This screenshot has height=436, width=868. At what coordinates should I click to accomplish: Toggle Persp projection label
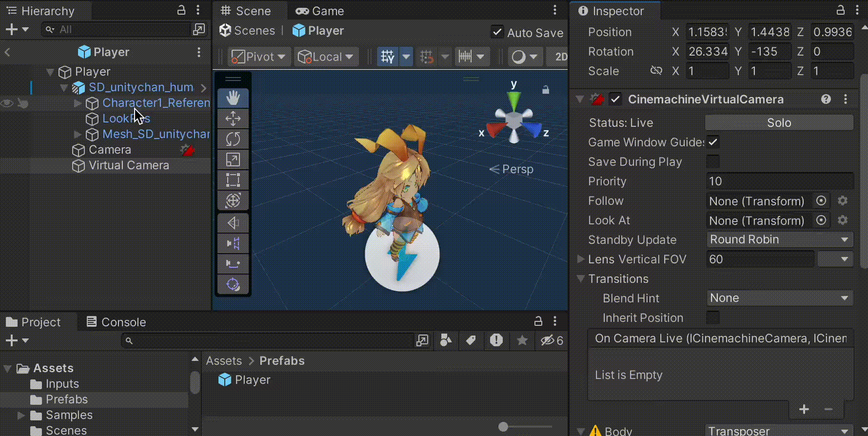[512, 169]
